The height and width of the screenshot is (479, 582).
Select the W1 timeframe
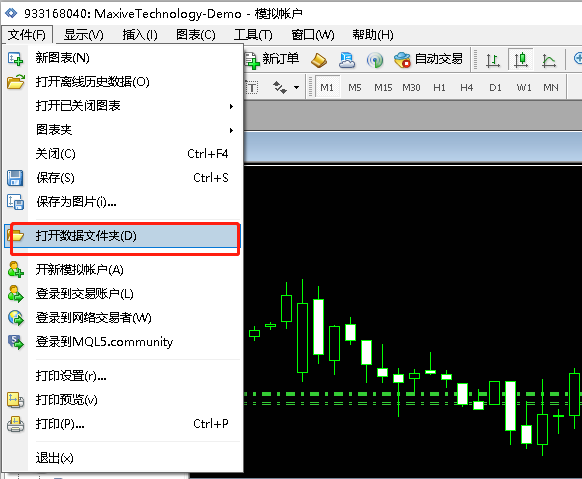pyautogui.click(x=524, y=88)
